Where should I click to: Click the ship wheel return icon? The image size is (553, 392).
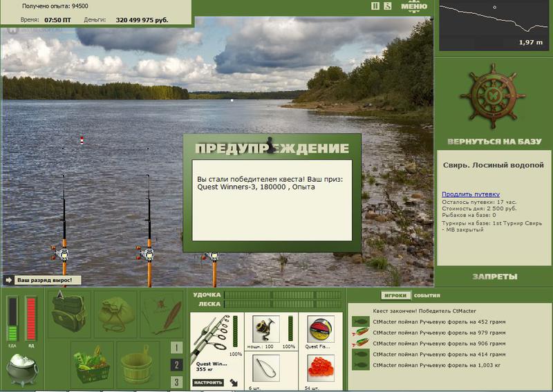click(493, 96)
